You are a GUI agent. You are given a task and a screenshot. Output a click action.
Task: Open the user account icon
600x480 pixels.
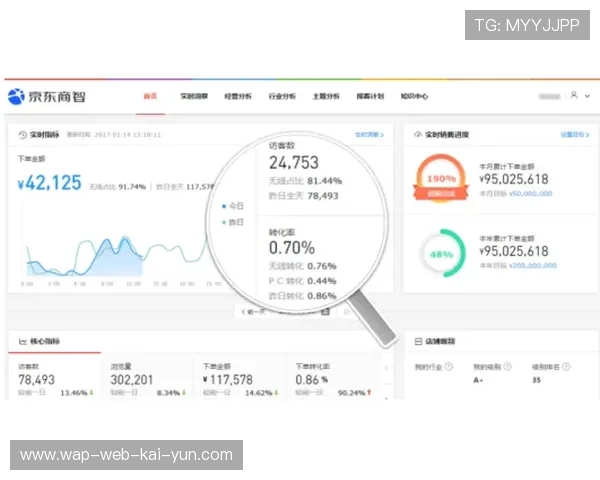[573, 96]
